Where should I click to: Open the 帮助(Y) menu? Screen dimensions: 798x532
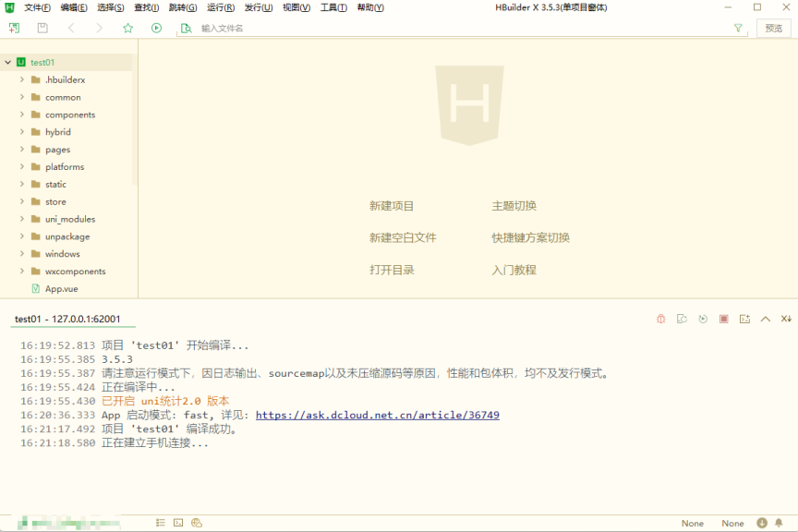370,7
